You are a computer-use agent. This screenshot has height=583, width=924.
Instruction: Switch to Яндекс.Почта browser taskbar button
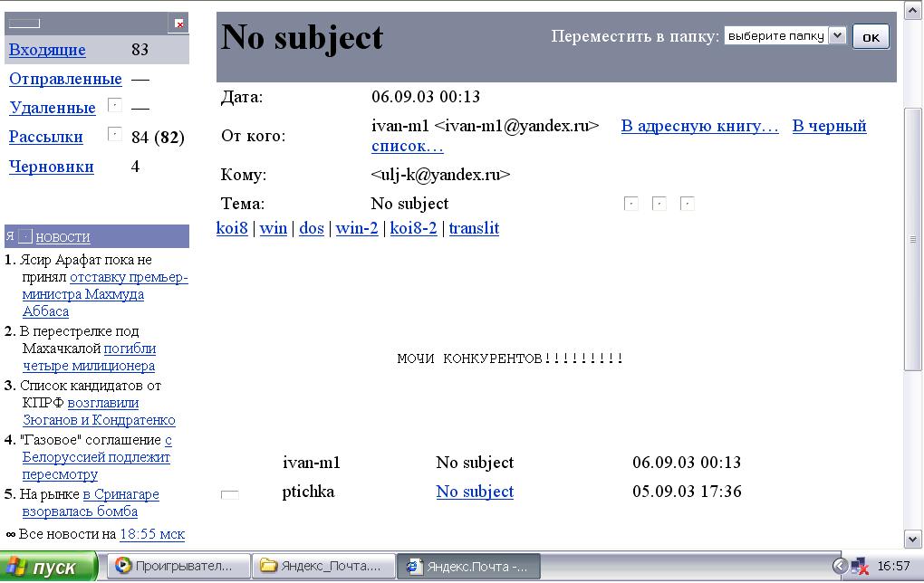coord(469,567)
